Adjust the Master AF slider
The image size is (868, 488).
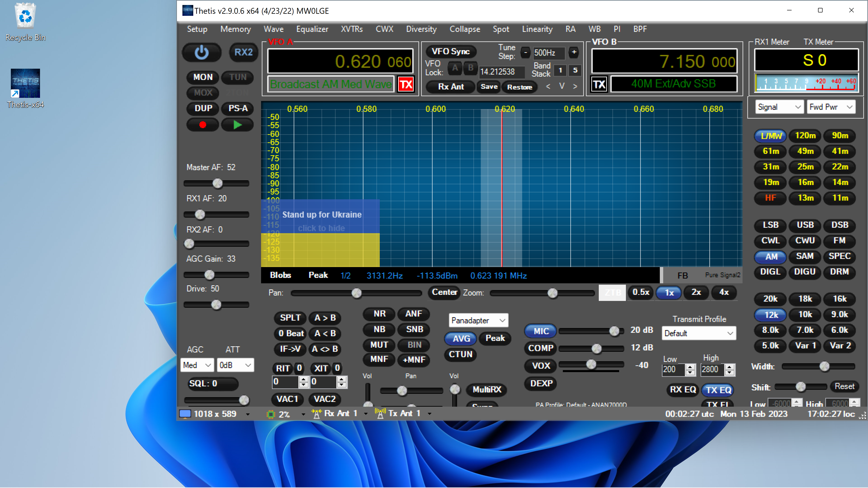pyautogui.click(x=216, y=183)
